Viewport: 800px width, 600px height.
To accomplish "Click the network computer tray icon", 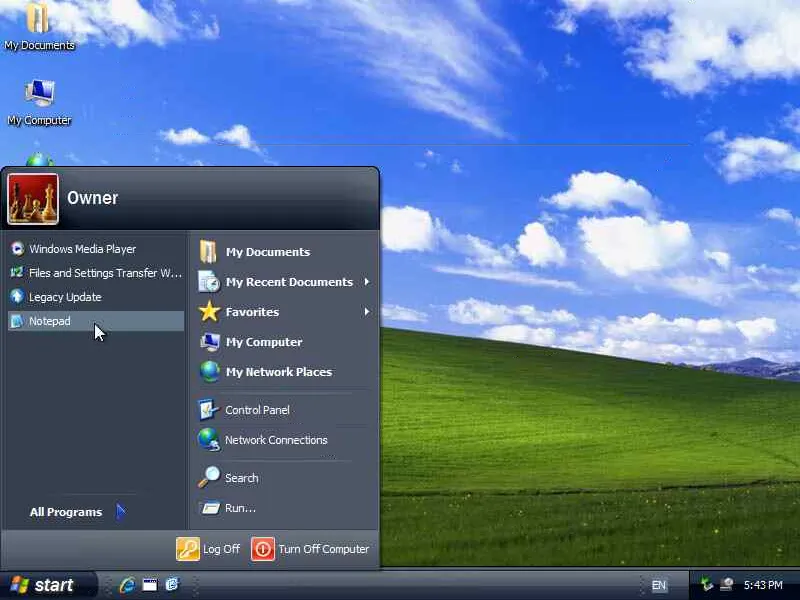I will [x=727, y=584].
